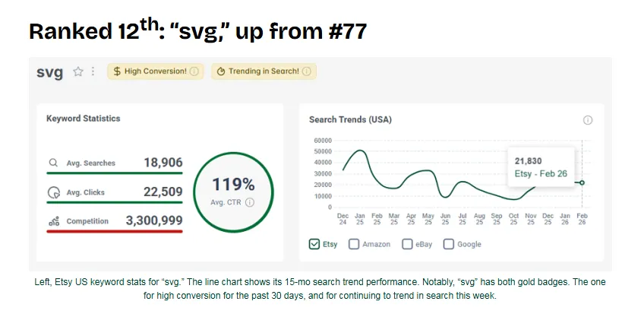Viewport: 644px width, 314px height.
Task: Tick the Google checkbox
Action: pos(448,244)
